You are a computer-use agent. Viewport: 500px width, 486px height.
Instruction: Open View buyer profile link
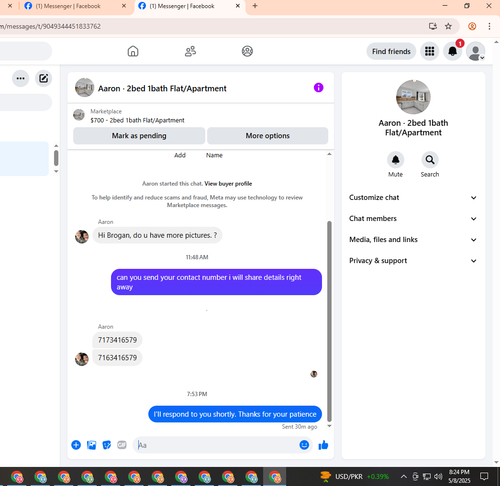coord(228,184)
